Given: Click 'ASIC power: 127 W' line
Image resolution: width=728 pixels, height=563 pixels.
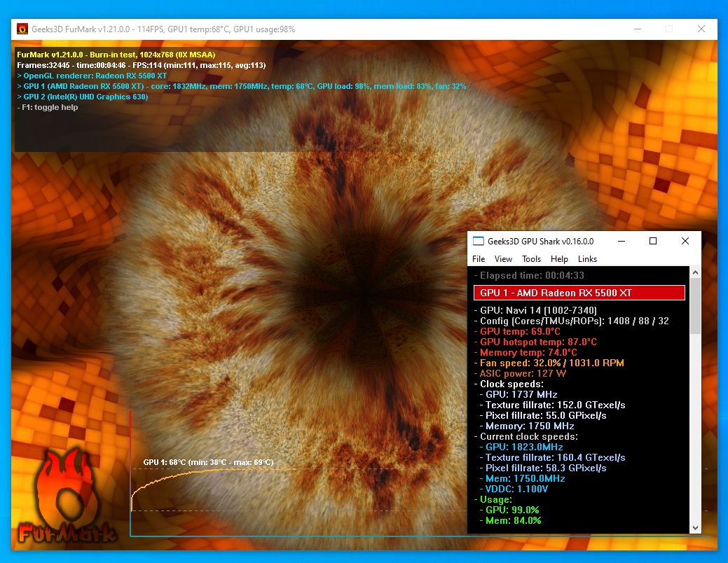Looking at the screenshot, I should [520, 373].
